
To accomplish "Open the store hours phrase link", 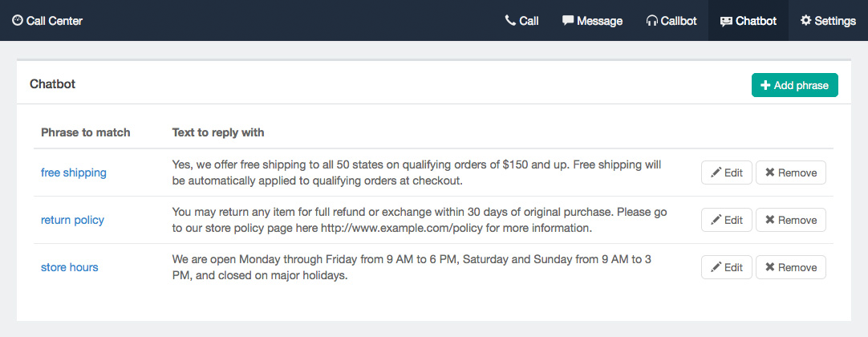I will (70, 267).
